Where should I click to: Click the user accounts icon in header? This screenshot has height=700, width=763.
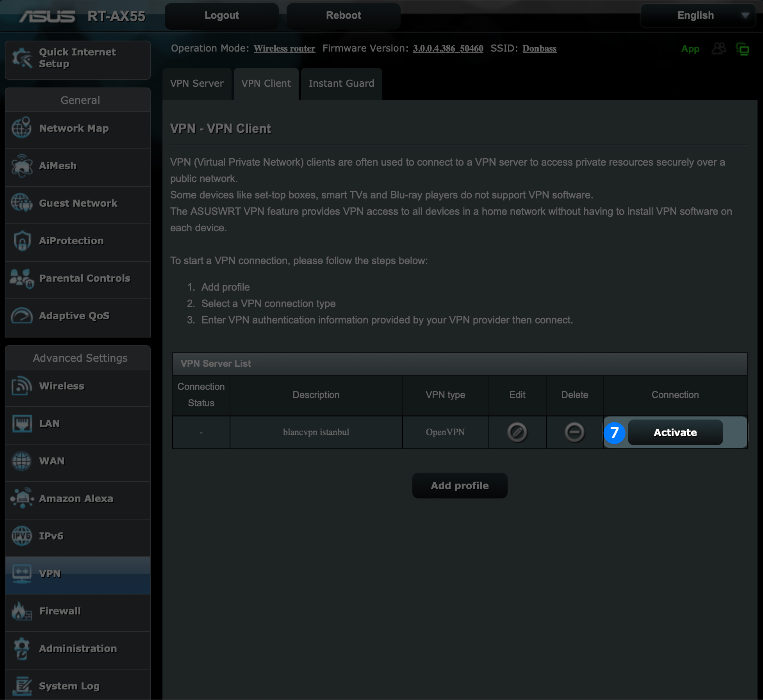(x=718, y=49)
